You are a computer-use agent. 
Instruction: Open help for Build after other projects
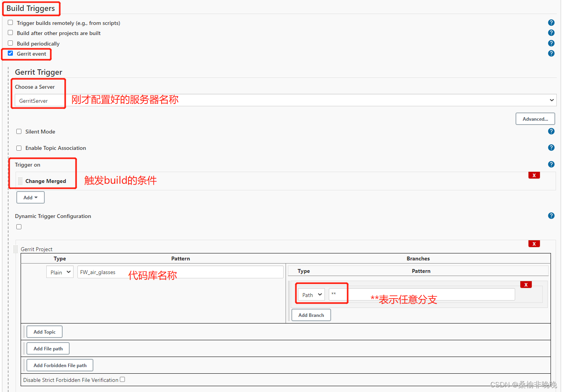551,33
